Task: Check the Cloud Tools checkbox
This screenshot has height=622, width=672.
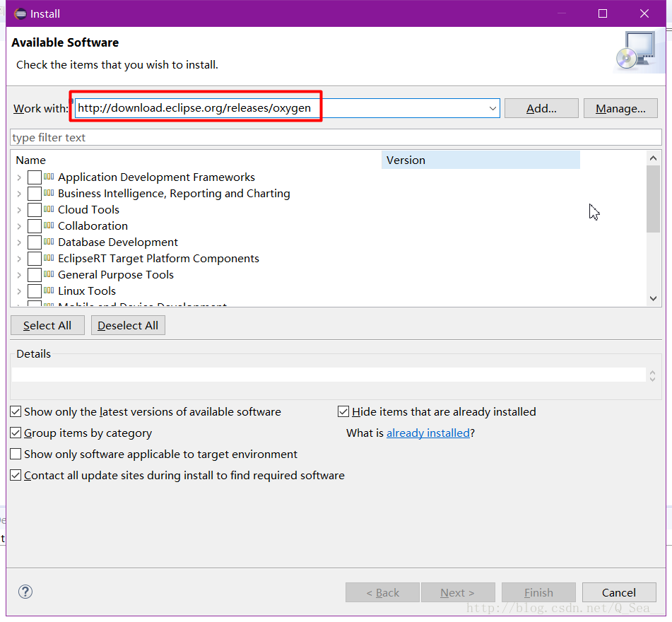Action: [35, 210]
